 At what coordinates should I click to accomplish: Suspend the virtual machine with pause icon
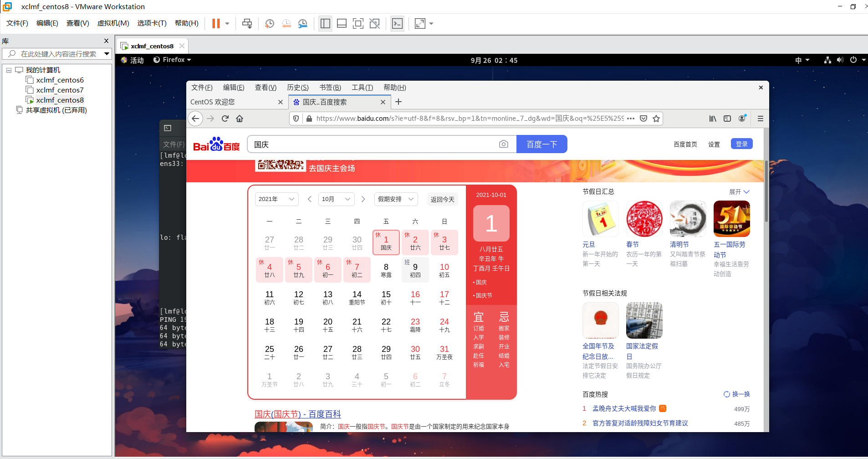(216, 23)
